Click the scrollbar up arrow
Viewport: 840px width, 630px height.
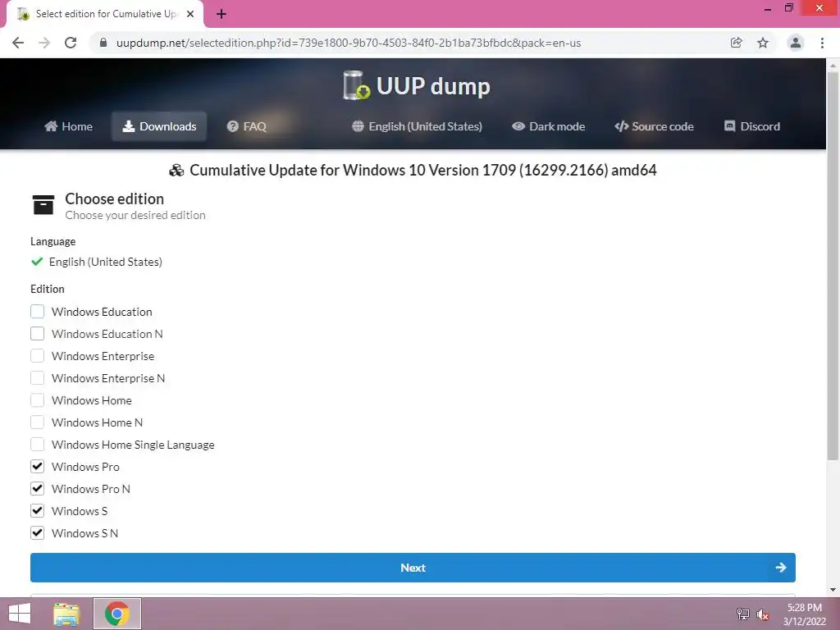pos(833,65)
